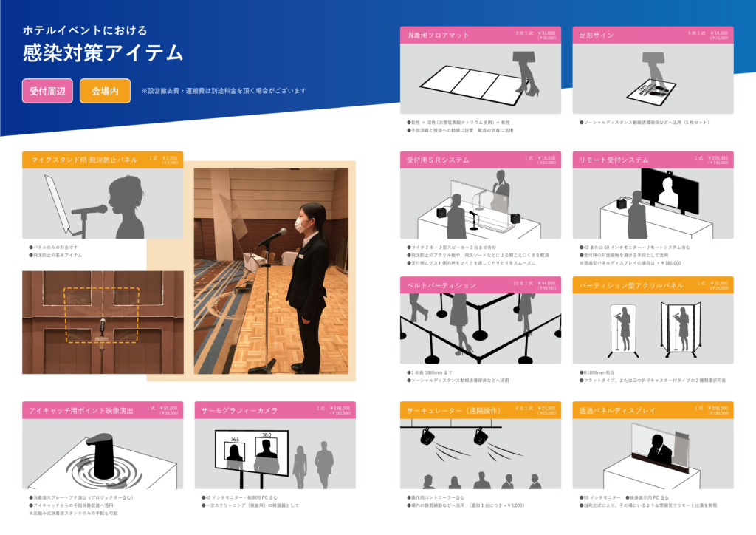Viewport: 756px width, 535px height.
Task: Click the bullet マイク2本・小型スピーカー2台まで含む
Action: [x=451, y=247]
